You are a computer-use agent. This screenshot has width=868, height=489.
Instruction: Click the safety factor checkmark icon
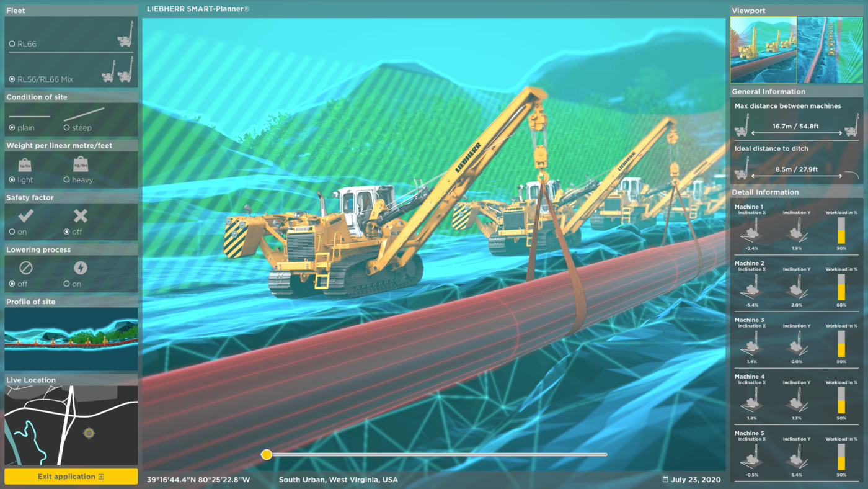[25, 215]
